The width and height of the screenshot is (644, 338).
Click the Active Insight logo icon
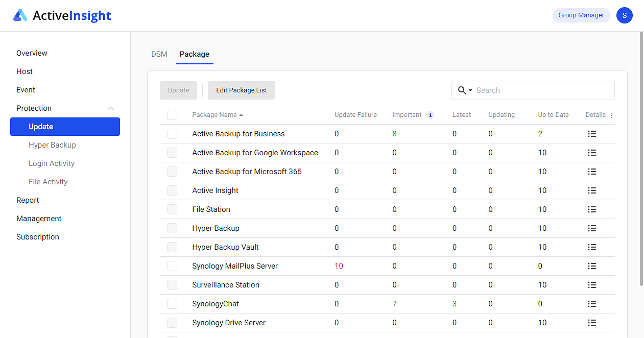click(20, 15)
